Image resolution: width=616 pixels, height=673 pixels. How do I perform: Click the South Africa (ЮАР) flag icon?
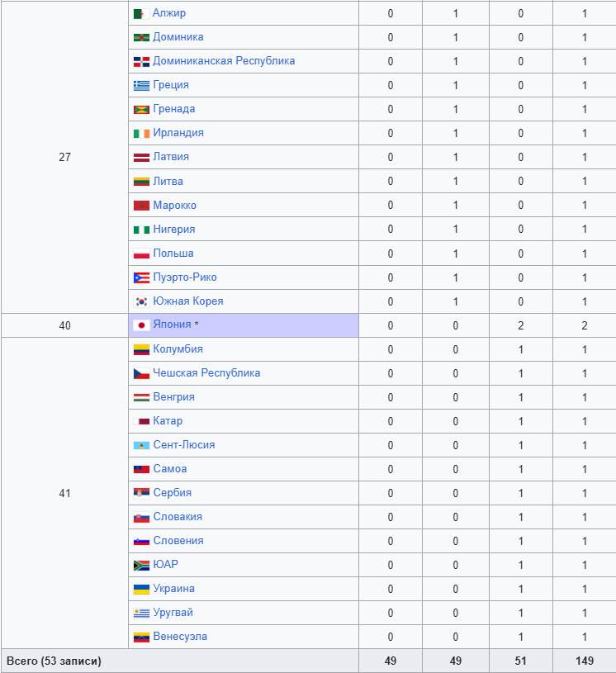tap(141, 566)
